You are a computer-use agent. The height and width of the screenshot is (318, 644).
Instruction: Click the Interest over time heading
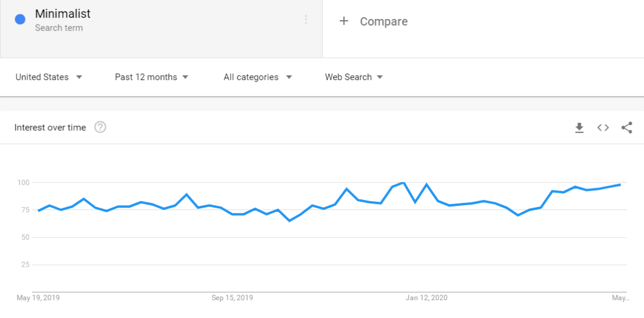[50, 128]
